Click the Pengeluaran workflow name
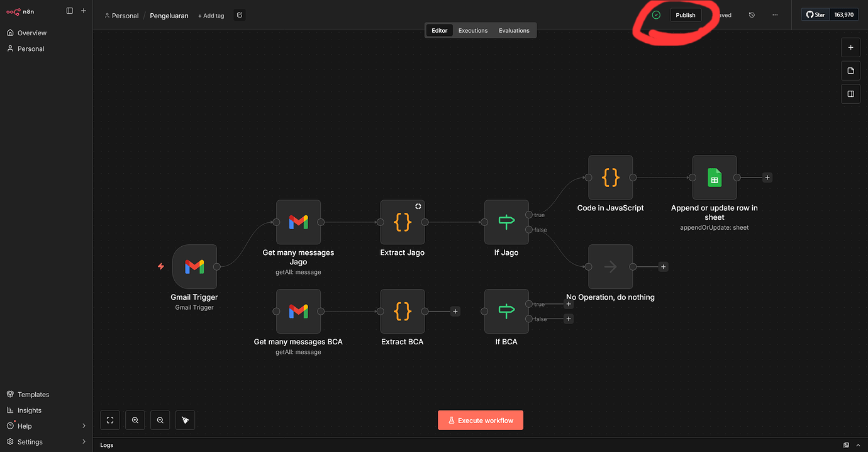This screenshot has height=452, width=868. click(169, 16)
